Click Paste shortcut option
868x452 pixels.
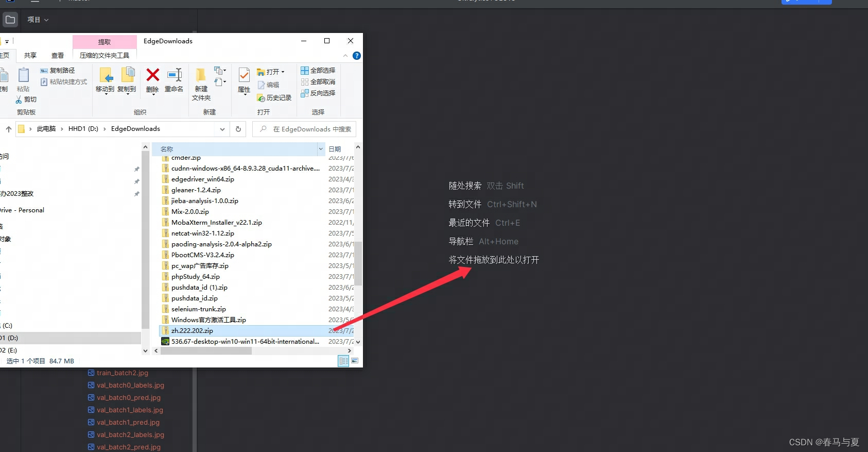[x=64, y=82]
